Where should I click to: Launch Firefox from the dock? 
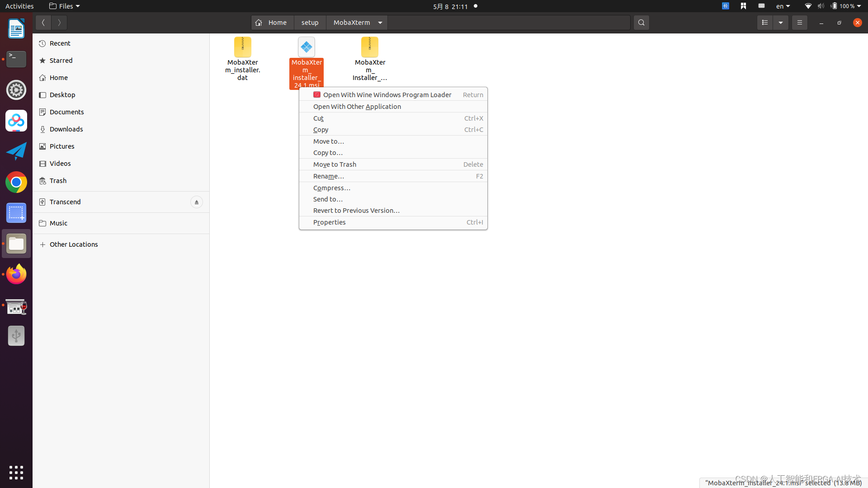tap(16, 274)
